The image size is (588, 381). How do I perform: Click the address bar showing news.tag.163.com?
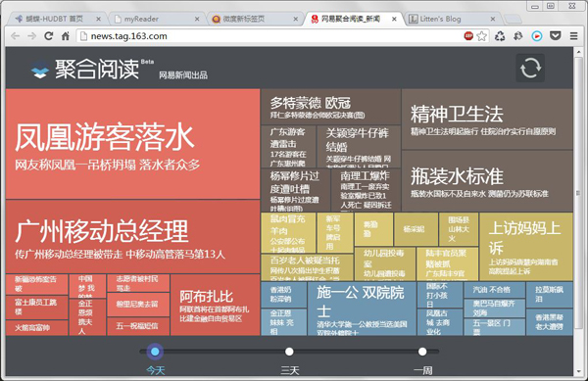tap(270, 36)
